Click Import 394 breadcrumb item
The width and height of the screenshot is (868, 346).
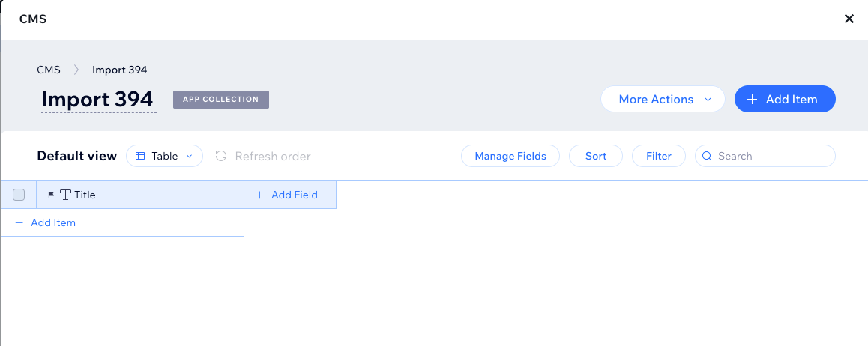coord(119,70)
